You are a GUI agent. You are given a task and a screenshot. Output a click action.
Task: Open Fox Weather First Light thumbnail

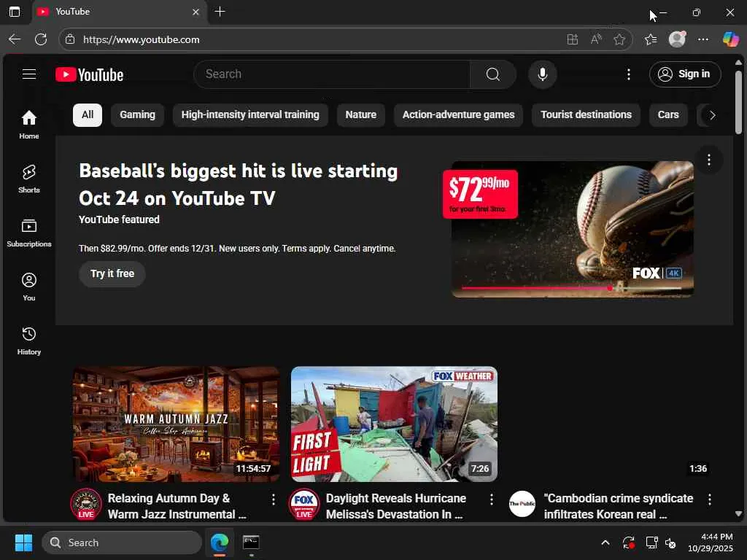click(395, 424)
